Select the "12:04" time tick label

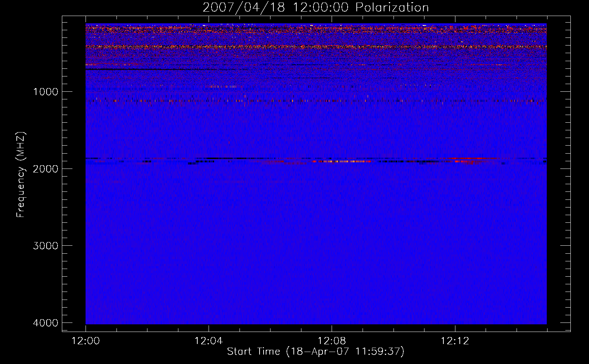coord(209,341)
